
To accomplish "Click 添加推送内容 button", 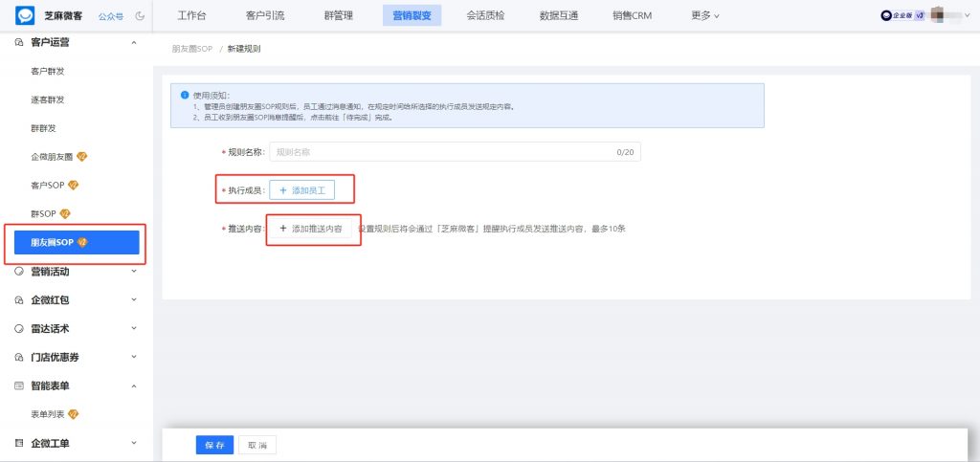I will (x=310, y=230).
